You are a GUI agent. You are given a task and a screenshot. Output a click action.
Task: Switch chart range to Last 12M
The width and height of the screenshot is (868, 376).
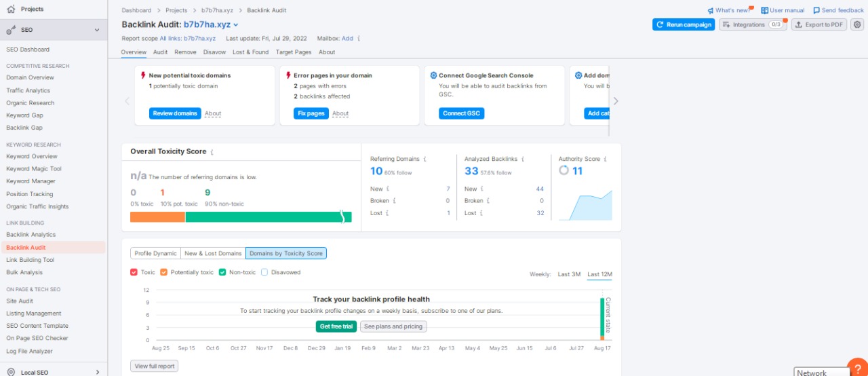[x=599, y=274]
